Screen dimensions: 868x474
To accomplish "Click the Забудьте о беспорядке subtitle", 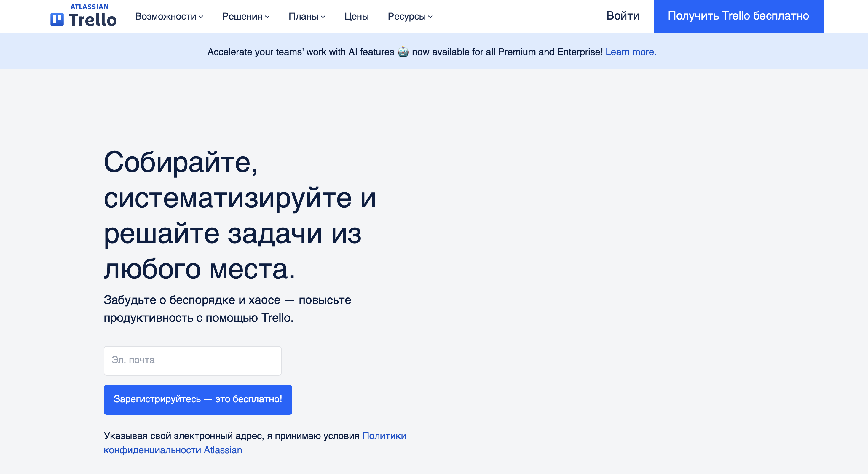I will tap(227, 309).
